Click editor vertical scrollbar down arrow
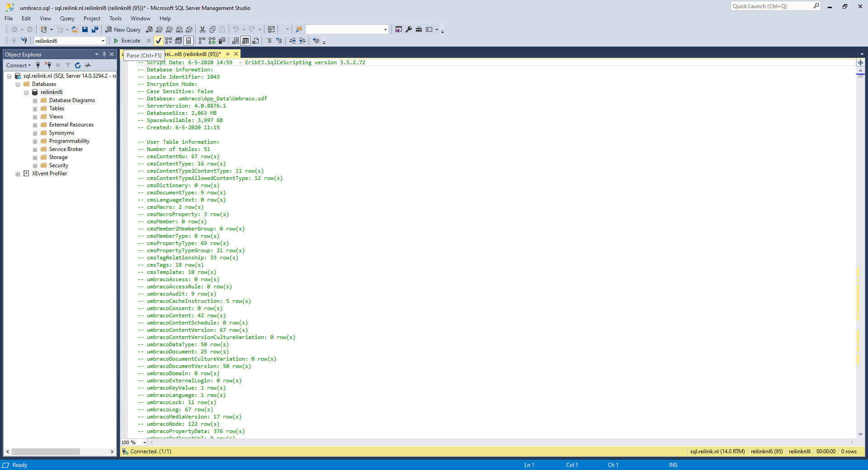 (860, 434)
